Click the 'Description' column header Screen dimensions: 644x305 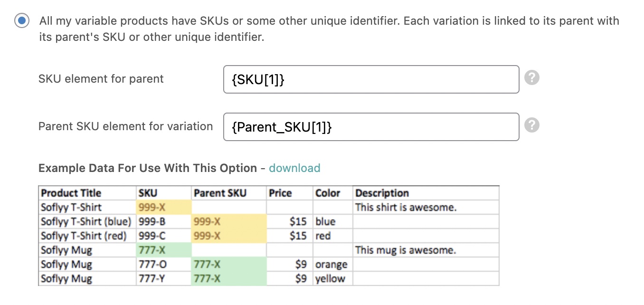[382, 193]
